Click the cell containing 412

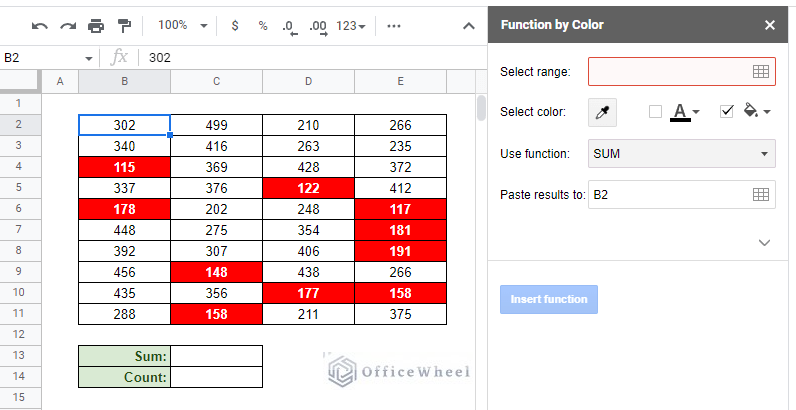(400, 188)
